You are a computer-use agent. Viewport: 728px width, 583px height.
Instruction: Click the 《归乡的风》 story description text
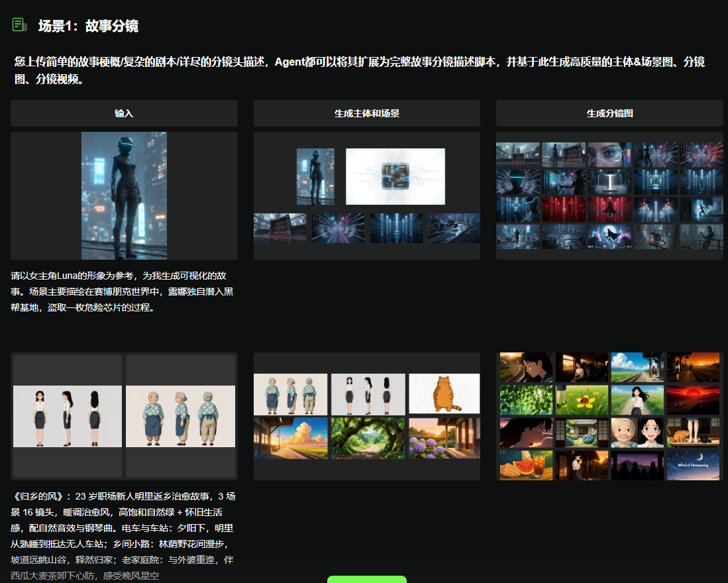click(123, 535)
